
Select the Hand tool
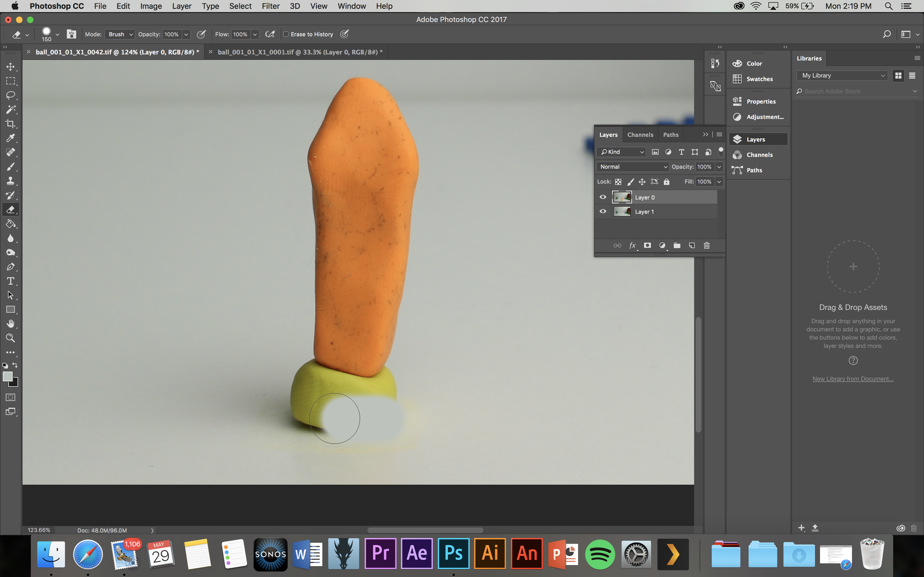10,324
